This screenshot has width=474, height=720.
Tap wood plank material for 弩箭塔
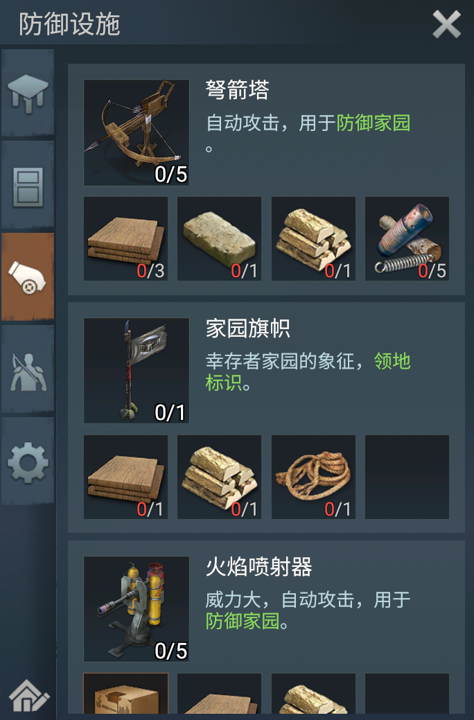coord(126,239)
